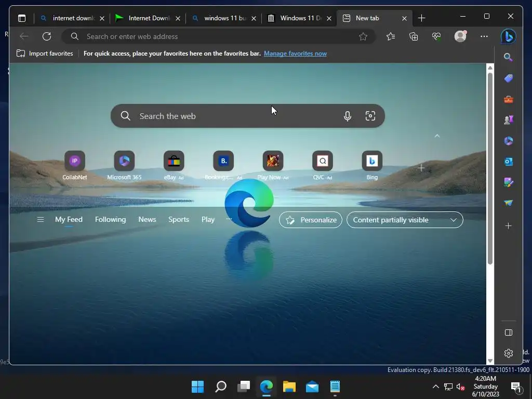Viewport: 532px width, 399px height.
Task: Toggle the sidebar hide panel button
Action: (508, 332)
